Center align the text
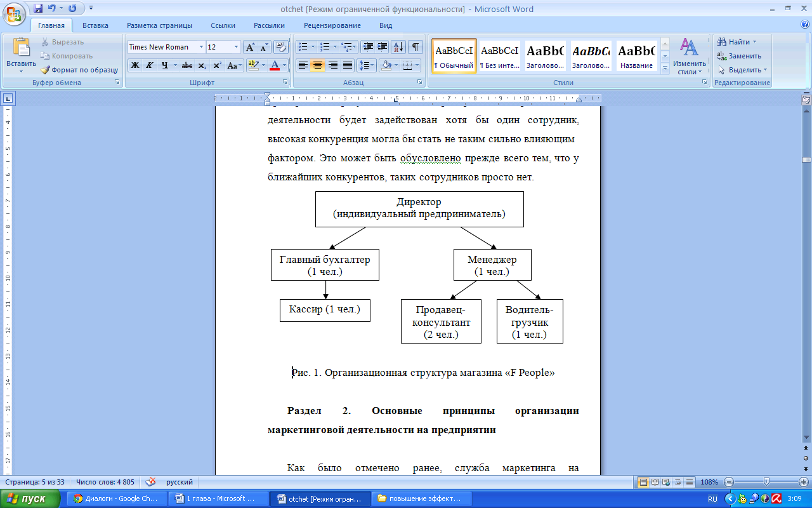 coord(318,65)
